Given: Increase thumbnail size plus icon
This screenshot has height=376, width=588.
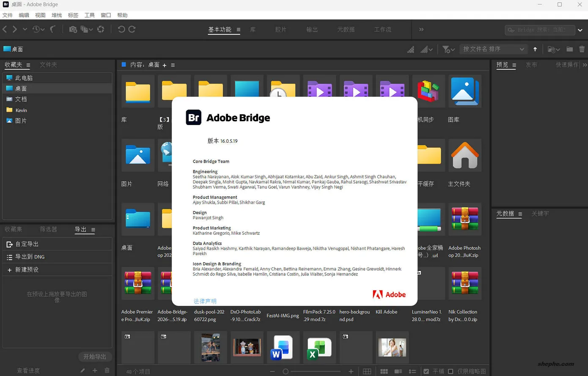Looking at the screenshot, I should pyautogui.click(x=351, y=371).
